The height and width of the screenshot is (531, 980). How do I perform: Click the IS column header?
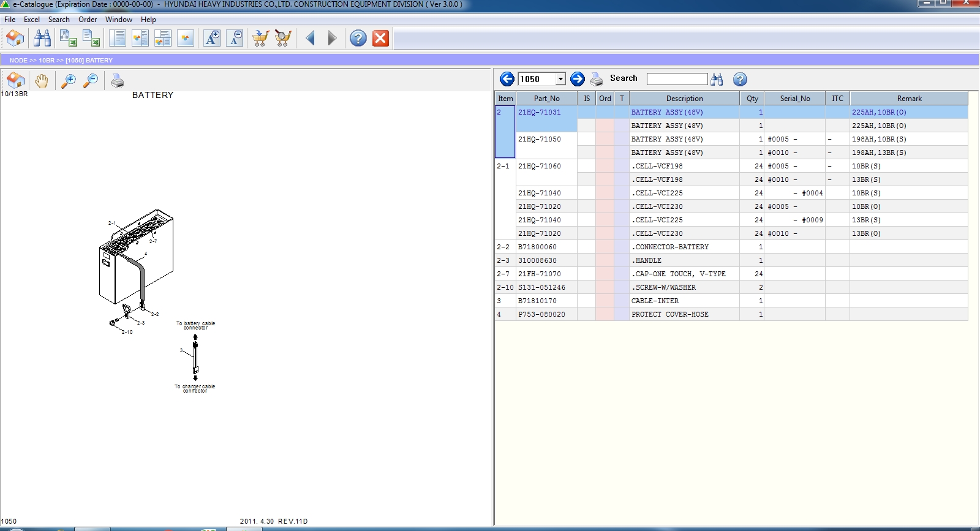[587, 99]
